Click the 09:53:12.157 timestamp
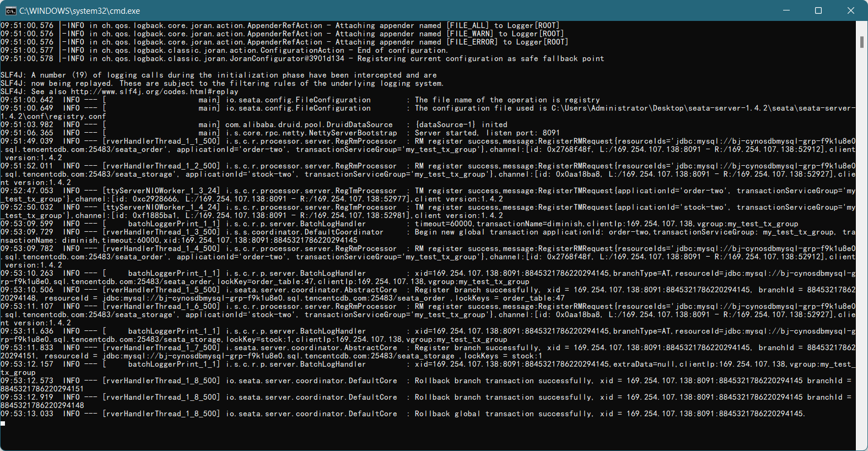 click(x=26, y=364)
